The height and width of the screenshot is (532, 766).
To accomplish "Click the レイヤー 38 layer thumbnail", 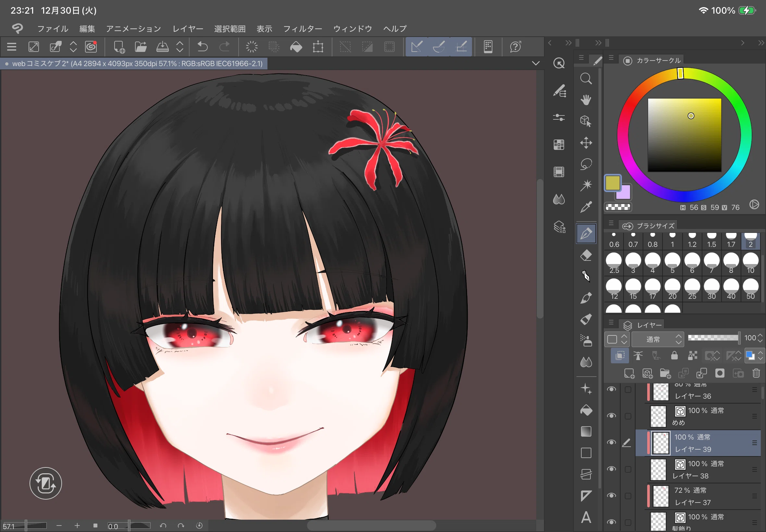I will point(658,469).
